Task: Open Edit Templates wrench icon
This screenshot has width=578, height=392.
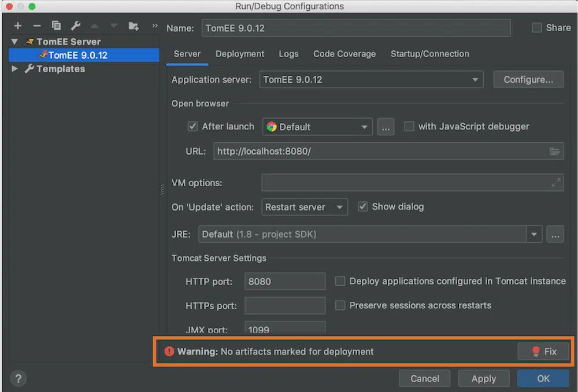Action: pyautogui.click(x=75, y=26)
